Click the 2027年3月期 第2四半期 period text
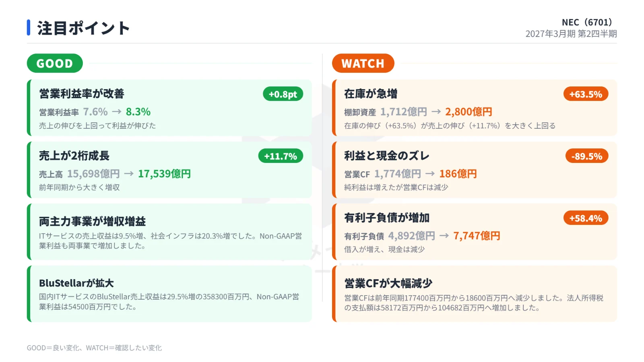Image resolution: width=644 pixels, height=362 pixels. click(571, 34)
